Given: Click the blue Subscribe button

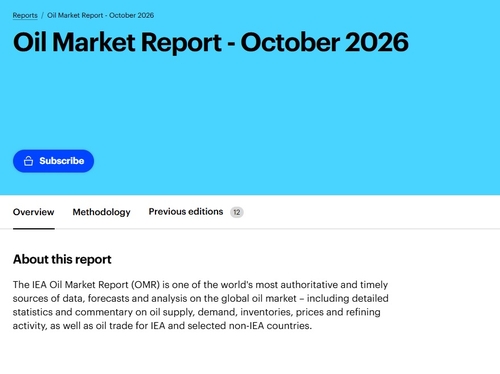Looking at the screenshot, I should tap(53, 161).
